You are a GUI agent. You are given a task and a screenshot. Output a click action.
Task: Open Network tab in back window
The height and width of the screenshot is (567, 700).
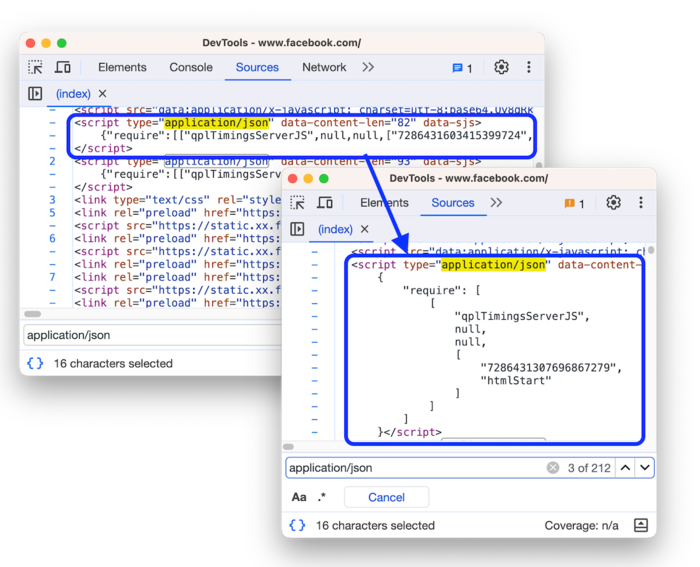(324, 67)
